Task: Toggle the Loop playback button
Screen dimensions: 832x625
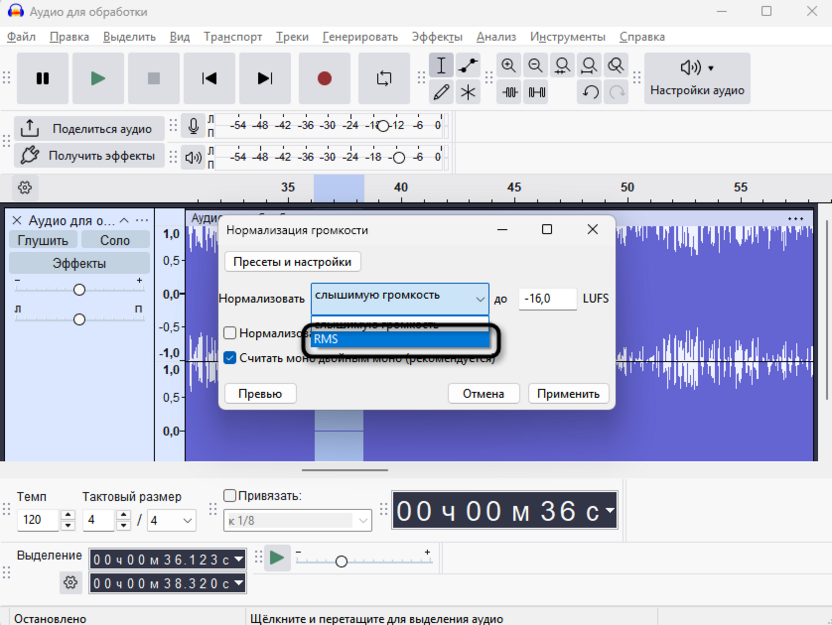Action: click(384, 78)
